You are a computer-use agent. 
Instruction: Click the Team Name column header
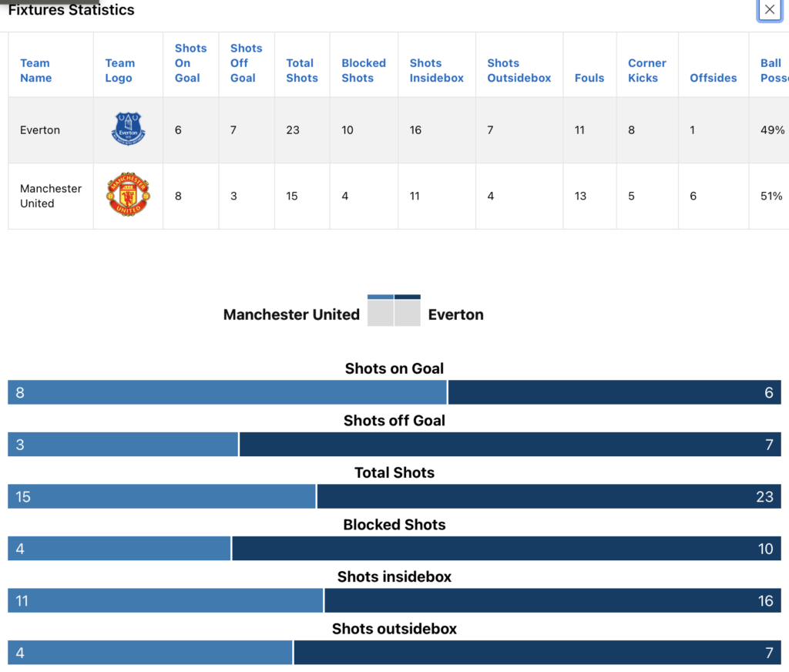(35, 70)
